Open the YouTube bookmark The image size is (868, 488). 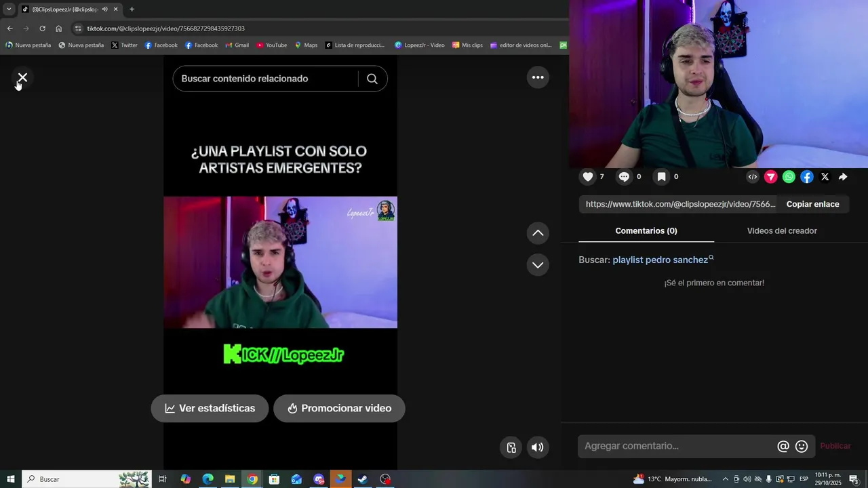271,45
